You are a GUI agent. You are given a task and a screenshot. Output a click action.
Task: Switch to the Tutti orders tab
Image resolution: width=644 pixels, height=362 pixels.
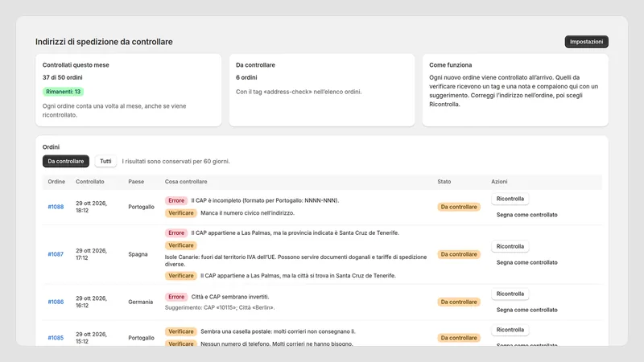pos(105,162)
